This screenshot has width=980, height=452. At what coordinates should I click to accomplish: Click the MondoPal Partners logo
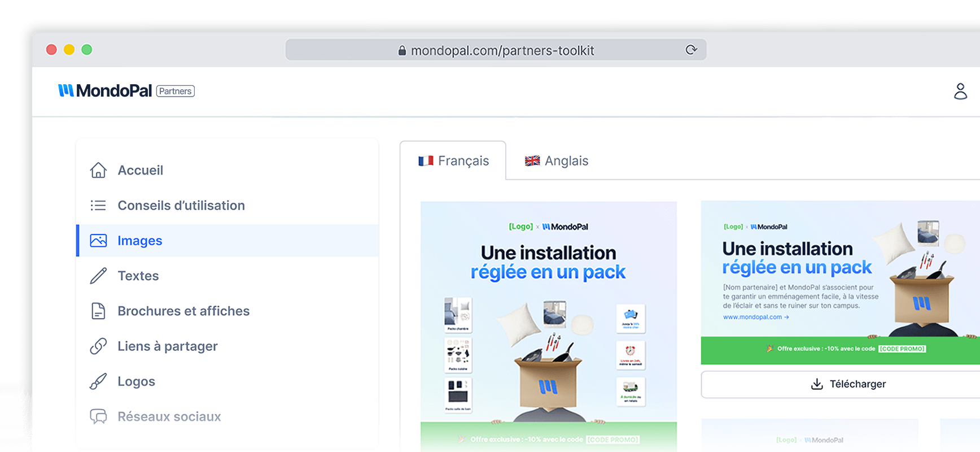point(106,91)
